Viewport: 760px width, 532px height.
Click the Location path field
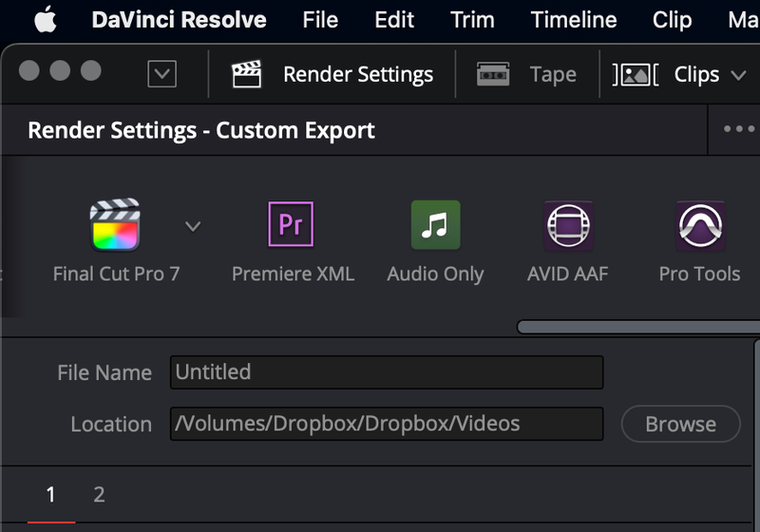coord(387,424)
